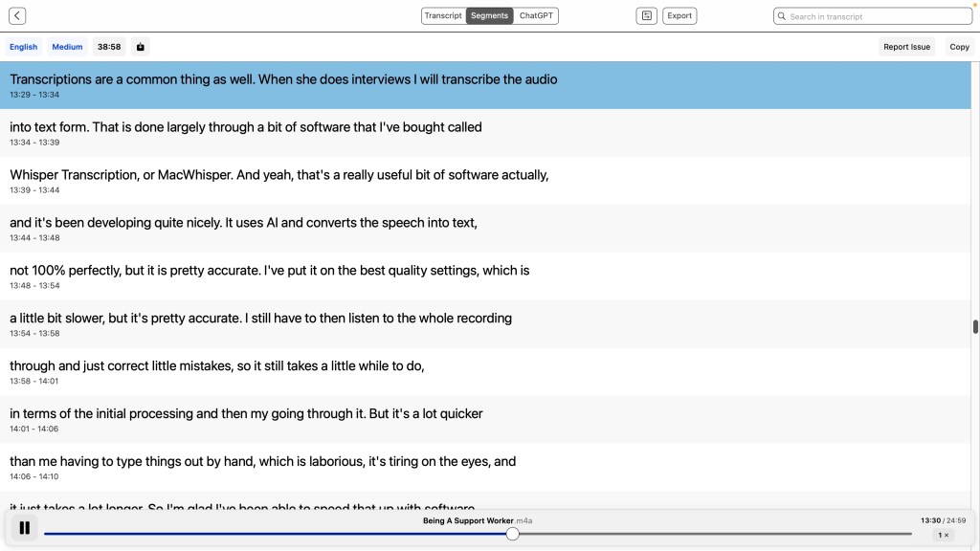The width and height of the screenshot is (980, 551).
Task: Click the 38:58 duration badge
Action: coord(108,46)
